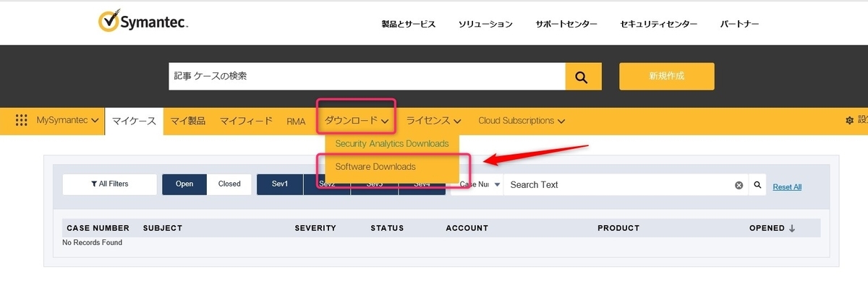This screenshot has width=868, height=295.
Task: Switch to the マイフィード tab
Action: point(246,121)
